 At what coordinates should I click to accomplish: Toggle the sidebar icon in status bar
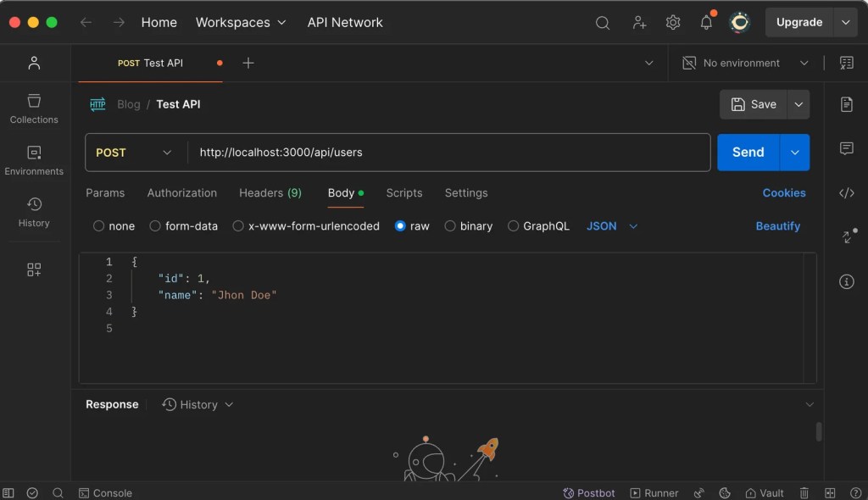click(x=8, y=493)
